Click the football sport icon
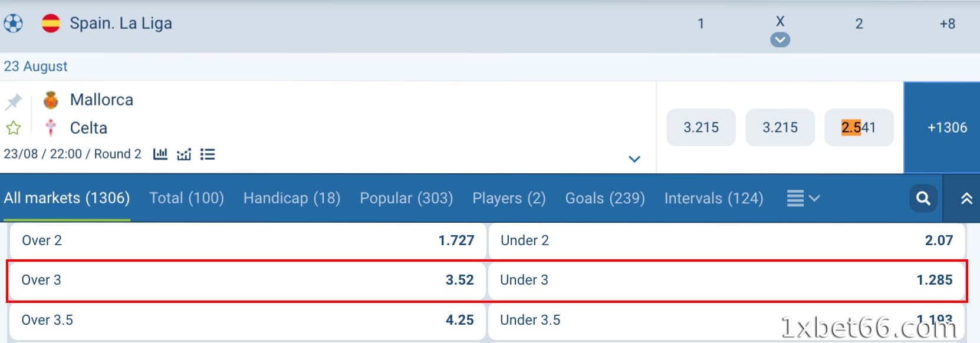The height and width of the screenshot is (343, 980). (x=13, y=24)
